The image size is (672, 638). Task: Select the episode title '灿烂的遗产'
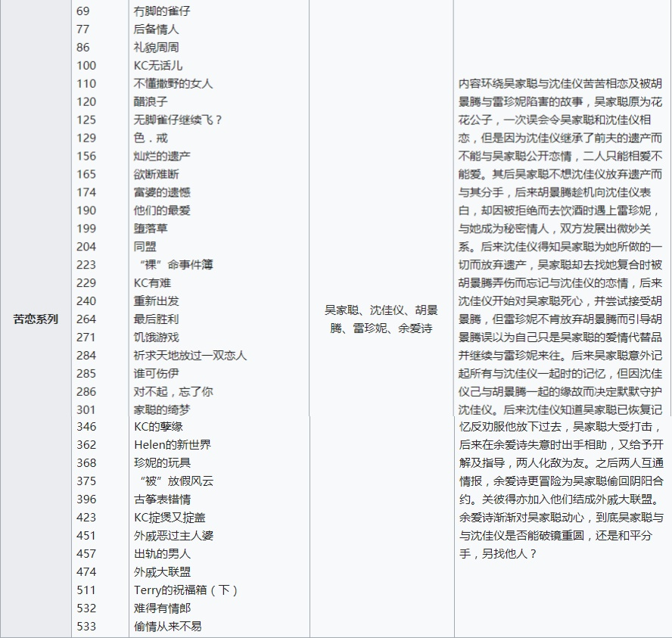(x=162, y=156)
